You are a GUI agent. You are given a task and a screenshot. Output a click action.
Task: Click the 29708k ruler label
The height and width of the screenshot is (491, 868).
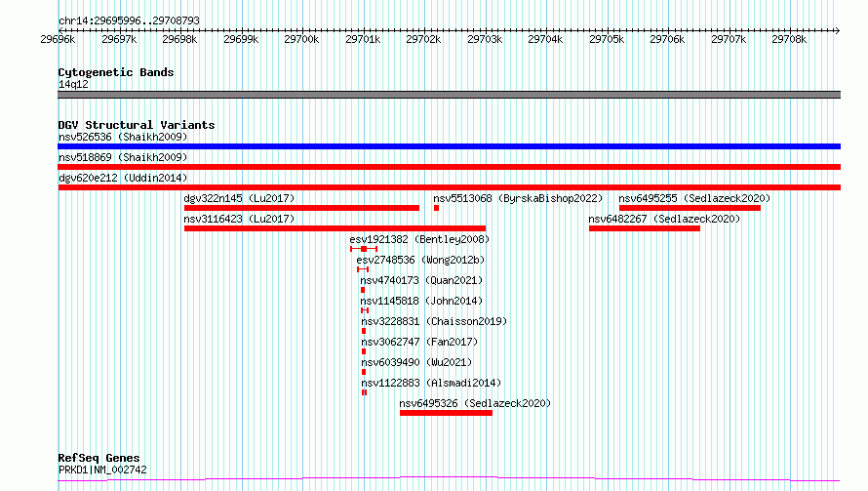[x=789, y=39]
